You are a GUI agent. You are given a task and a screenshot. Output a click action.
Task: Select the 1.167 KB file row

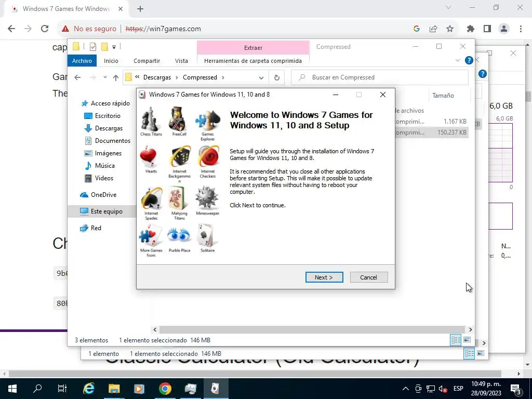(432, 122)
